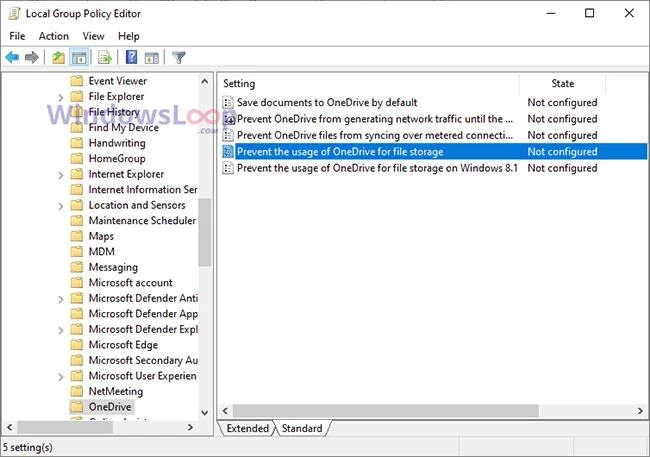650x457 pixels.
Task: Expand the Microsoft Defender Exploit Guard node
Action: pos(61,330)
